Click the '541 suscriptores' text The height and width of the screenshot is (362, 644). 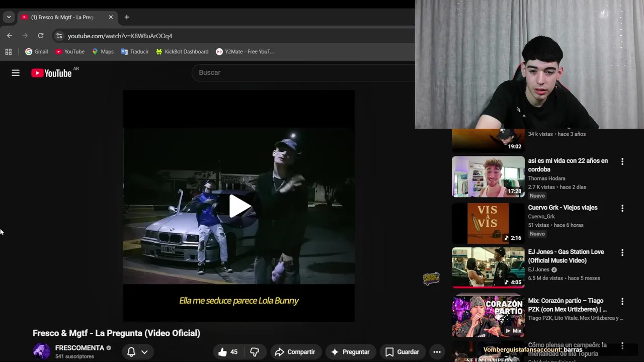[74, 356]
